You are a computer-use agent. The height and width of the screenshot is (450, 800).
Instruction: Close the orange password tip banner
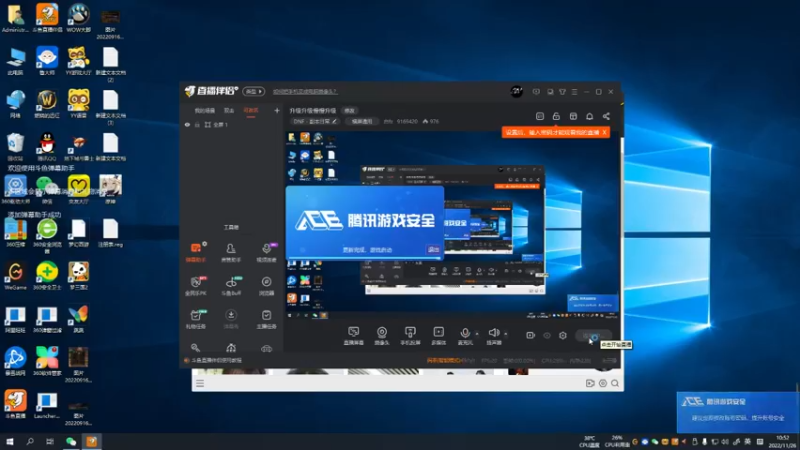[605, 132]
